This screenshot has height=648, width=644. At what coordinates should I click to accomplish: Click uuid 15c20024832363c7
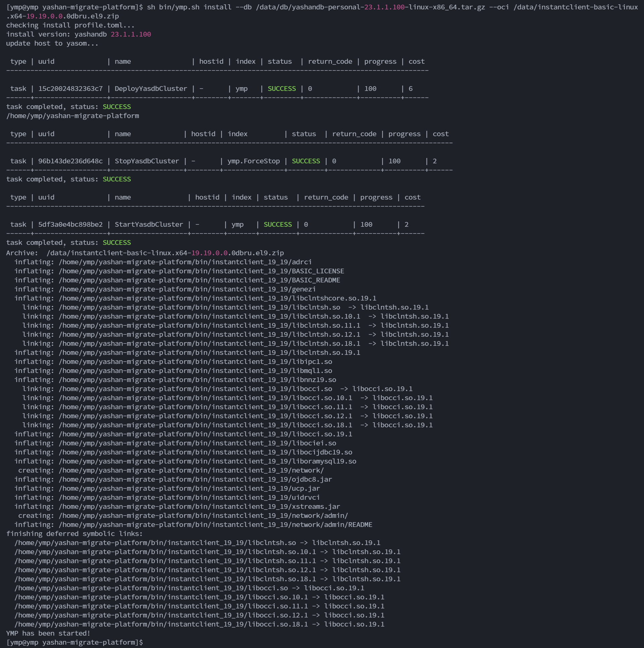coord(70,89)
